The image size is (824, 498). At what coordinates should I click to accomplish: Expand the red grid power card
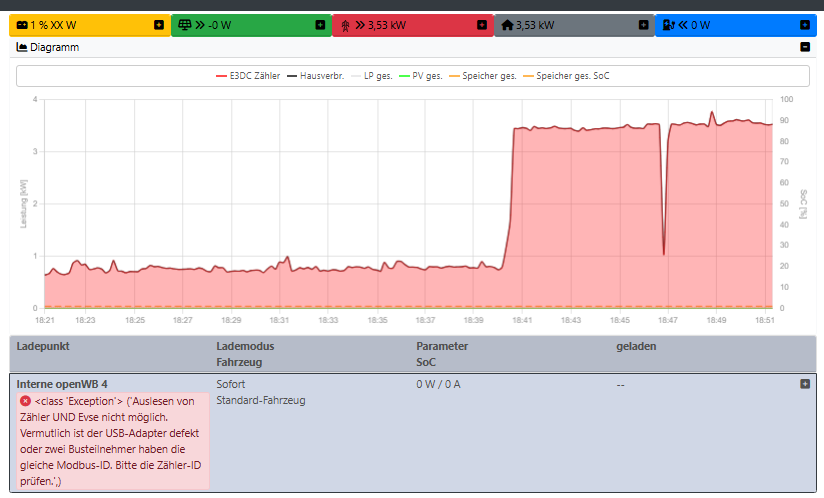[x=481, y=25]
